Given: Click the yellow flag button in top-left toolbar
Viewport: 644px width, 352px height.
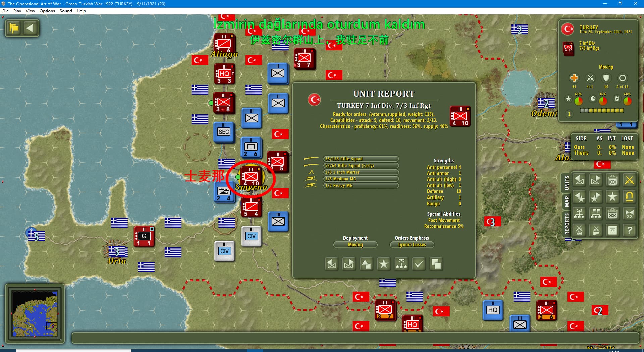Looking at the screenshot, I should pos(14,28).
